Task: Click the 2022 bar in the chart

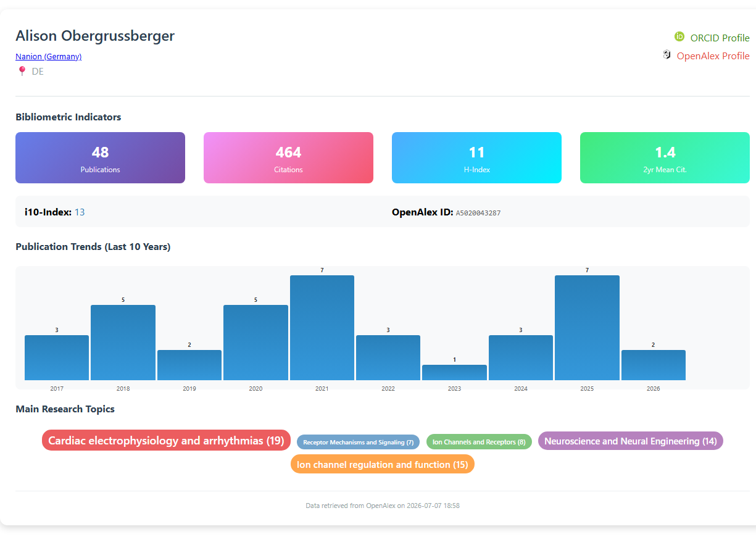Action: [388, 357]
